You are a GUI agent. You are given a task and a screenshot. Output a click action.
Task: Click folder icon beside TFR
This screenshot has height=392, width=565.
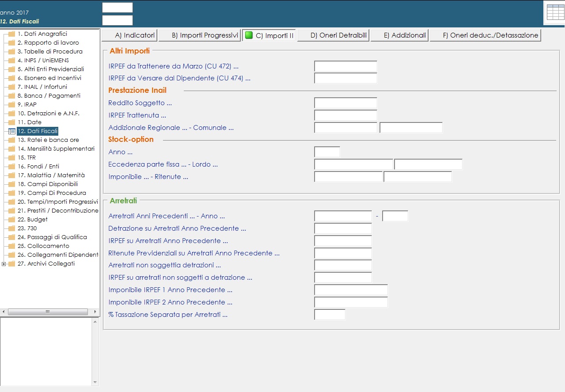point(11,158)
